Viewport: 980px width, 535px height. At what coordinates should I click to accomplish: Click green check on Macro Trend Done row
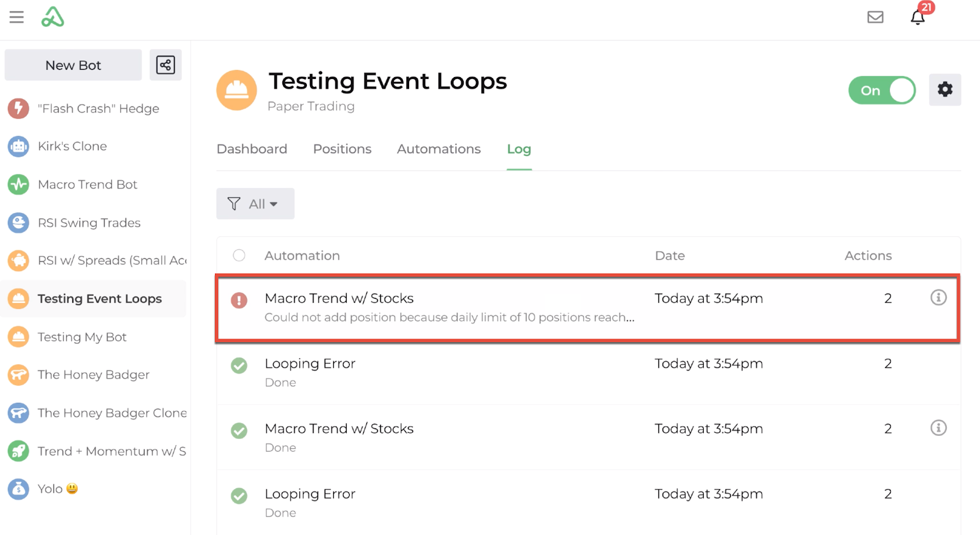(x=239, y=431)
